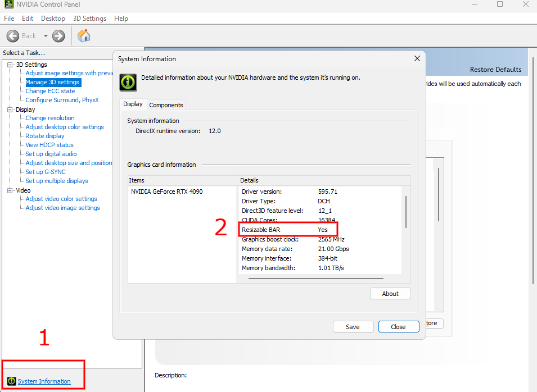Click the Direct3D feature level row
537x392 pixels.
pyautogui.click(x=320, y=211)
